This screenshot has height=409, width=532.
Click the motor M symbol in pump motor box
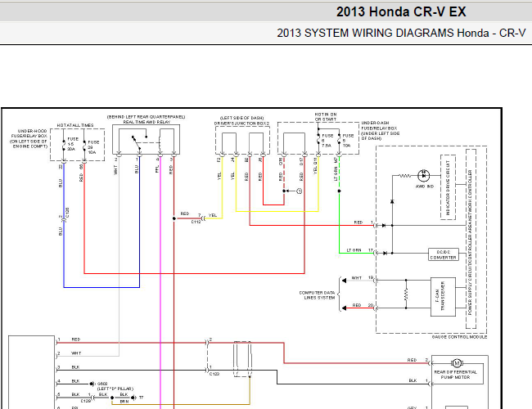tap(457, 363)
